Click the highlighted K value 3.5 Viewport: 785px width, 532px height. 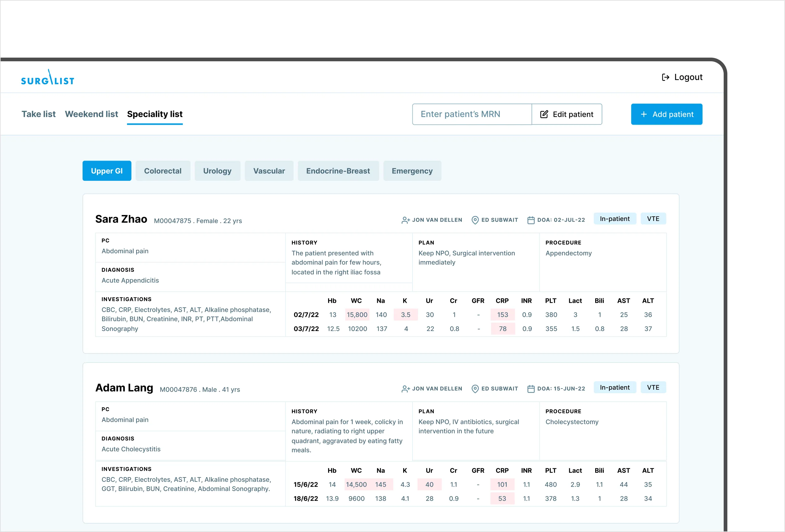pos(406,315)
